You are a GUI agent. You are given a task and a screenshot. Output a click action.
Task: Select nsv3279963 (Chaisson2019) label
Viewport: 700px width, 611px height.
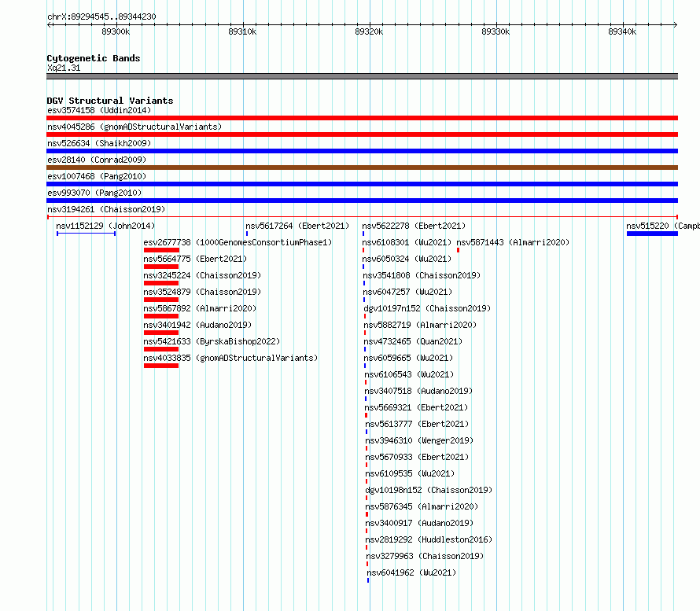tap(425, 556)
